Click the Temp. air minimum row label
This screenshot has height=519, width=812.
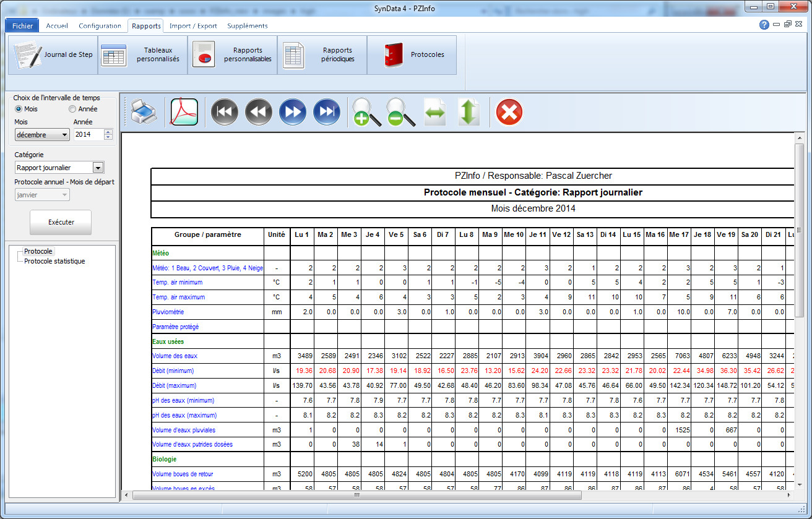177,283
